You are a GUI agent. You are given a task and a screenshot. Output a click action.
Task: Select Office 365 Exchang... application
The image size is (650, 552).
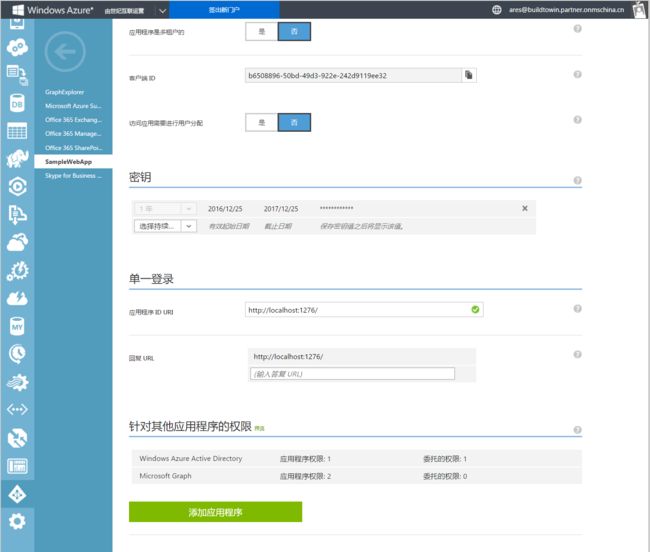point(73,120)
